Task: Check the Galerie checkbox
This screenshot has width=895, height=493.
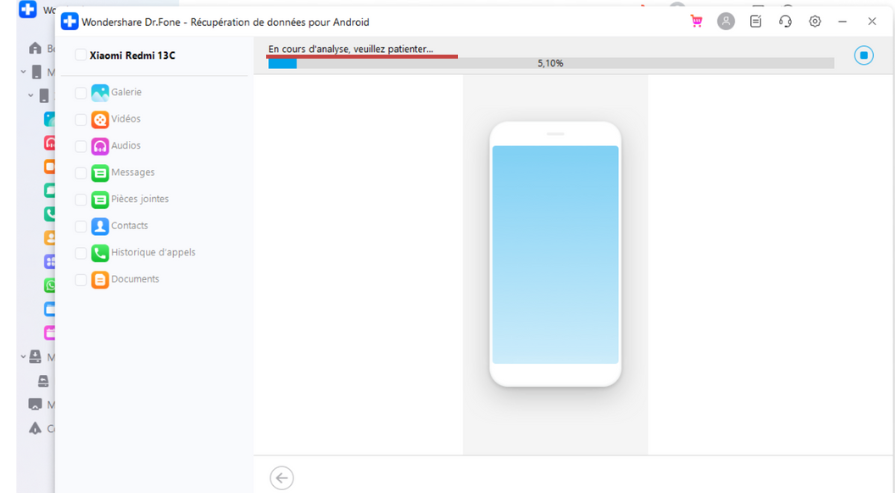Action: (81, 92)
